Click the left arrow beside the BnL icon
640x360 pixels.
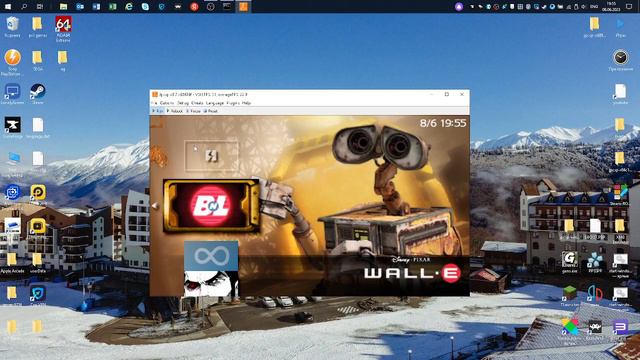[x=155, y=206]
